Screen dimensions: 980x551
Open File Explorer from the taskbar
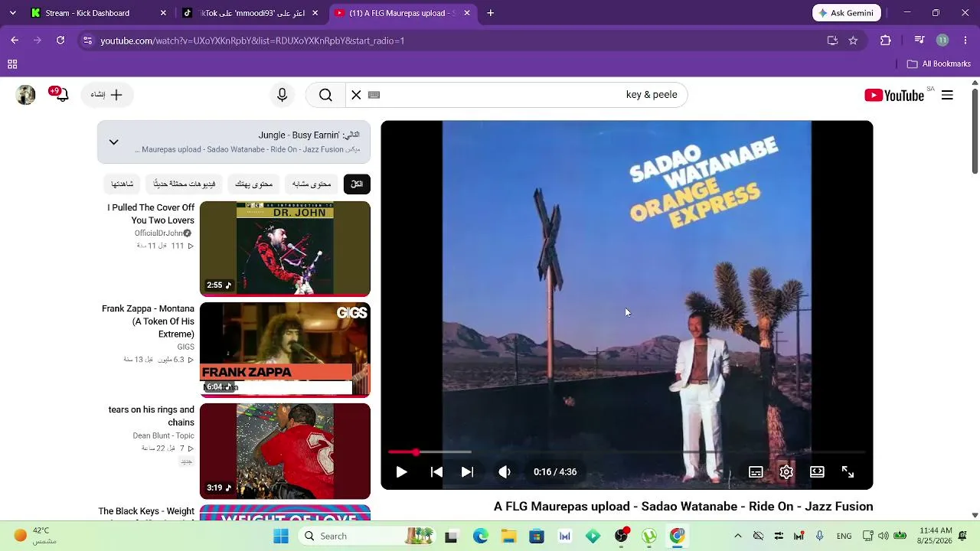(x=508, y=536)
